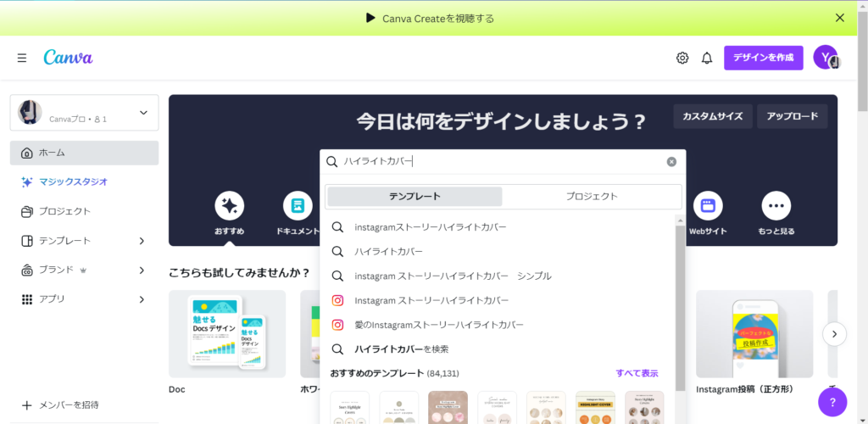Image resolution: width=868 pixels, height=424 pixels.
Task: Go to ホーム in sidebar
Action: pyautogui.click(x=84, y=153)
